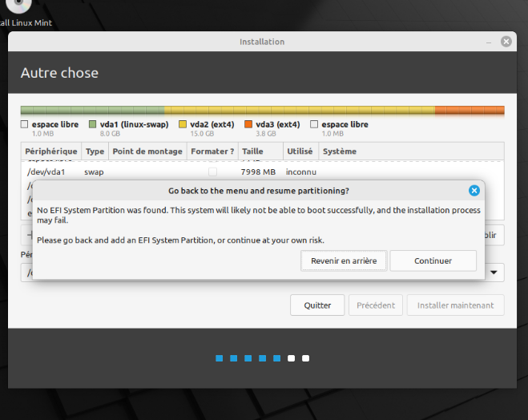Click the Utilisé column header

click(300, 151)
